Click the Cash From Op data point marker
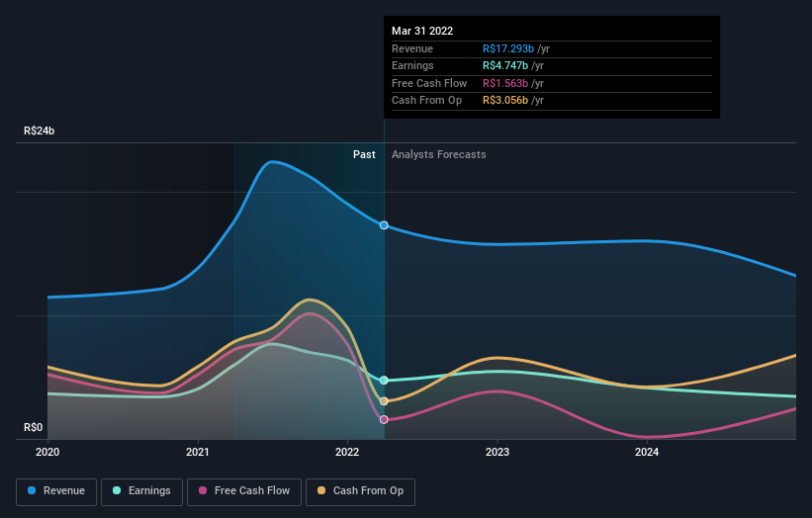This screenshot has height=518, width=812. coord(384,401)
